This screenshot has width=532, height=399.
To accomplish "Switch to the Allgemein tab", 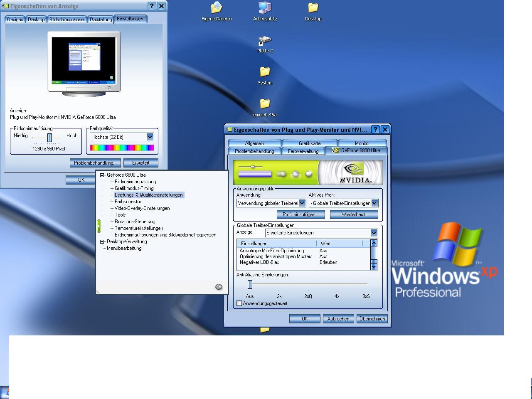I will tap(254, 143).
